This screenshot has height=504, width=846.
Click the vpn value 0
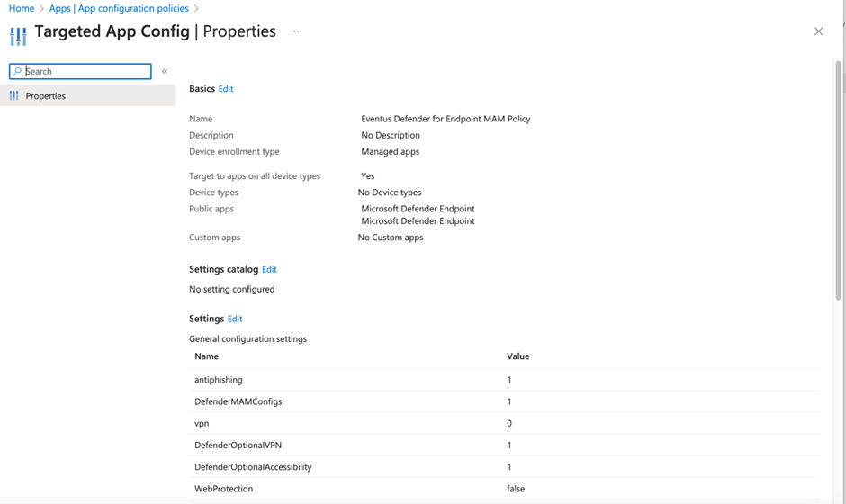[509, 424]
